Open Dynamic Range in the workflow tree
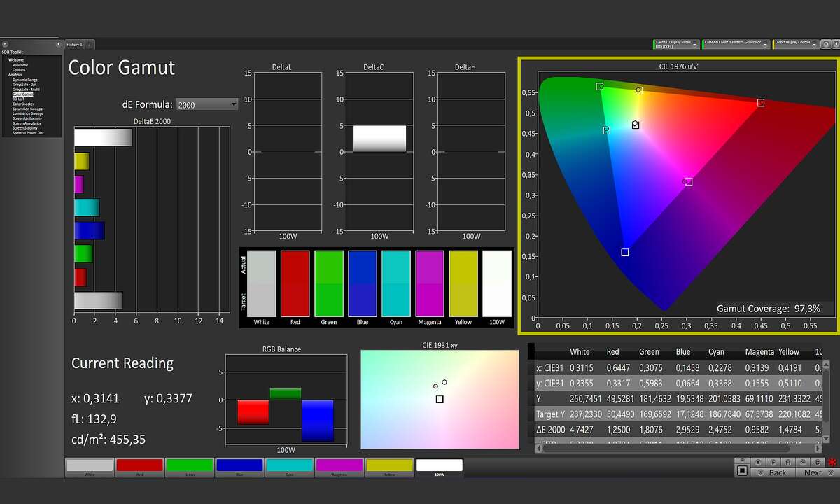 pos(25,80)
